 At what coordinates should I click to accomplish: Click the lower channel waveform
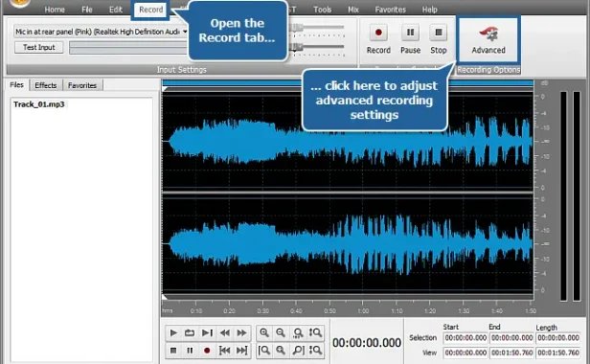tap(348, 243)
